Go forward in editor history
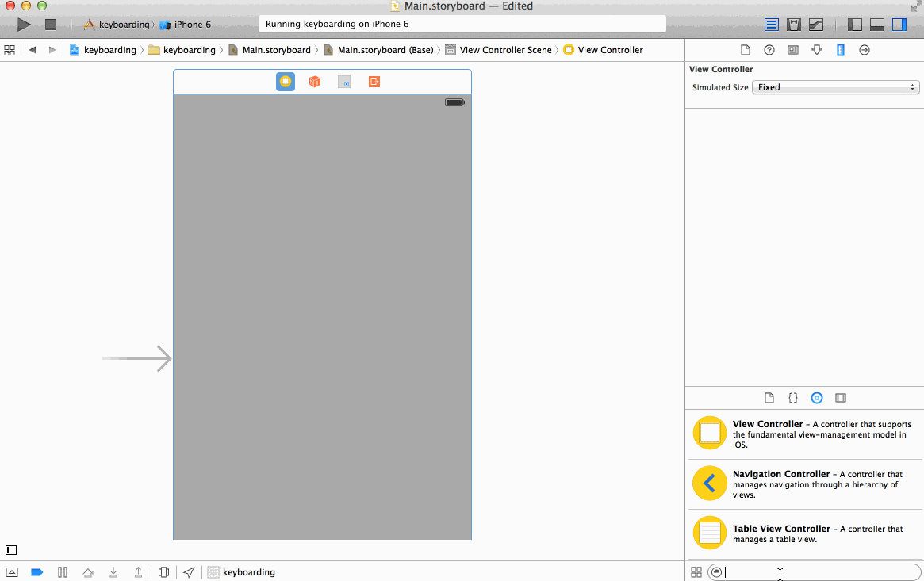The height and width of the screenshot is (581, 924). click(x=52, y=50)
